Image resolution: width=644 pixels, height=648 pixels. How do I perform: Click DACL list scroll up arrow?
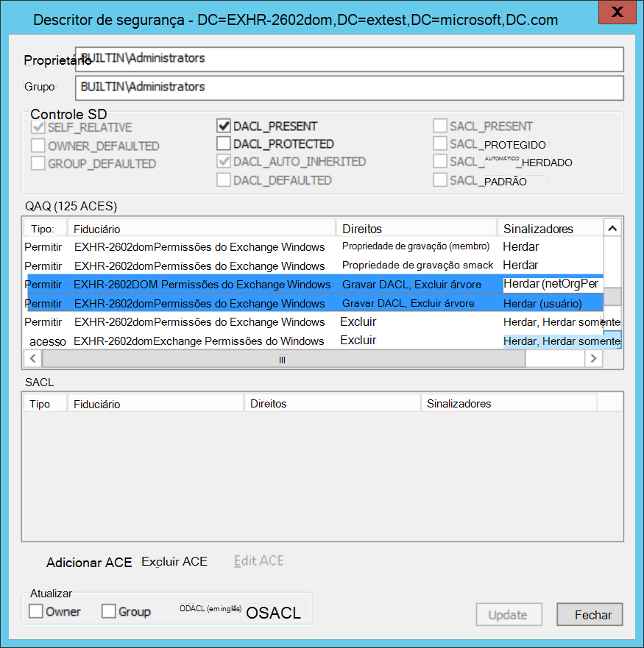click(612, 228)
